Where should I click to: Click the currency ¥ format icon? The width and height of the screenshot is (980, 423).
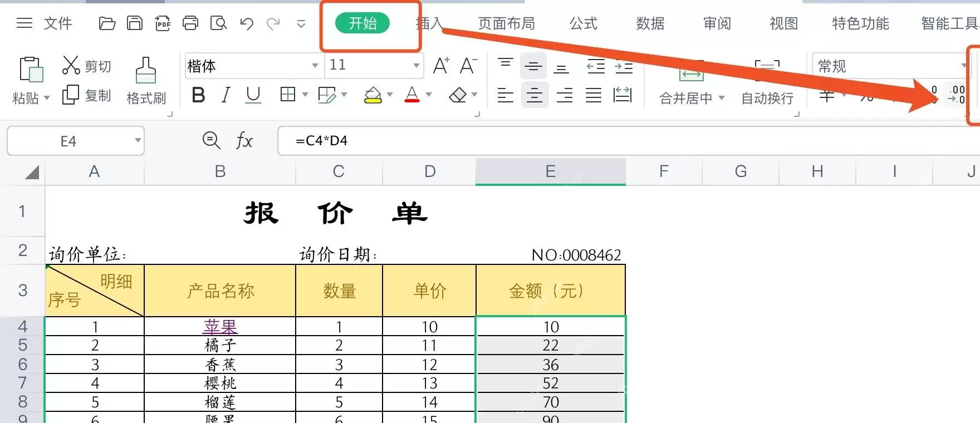[827, 96]
